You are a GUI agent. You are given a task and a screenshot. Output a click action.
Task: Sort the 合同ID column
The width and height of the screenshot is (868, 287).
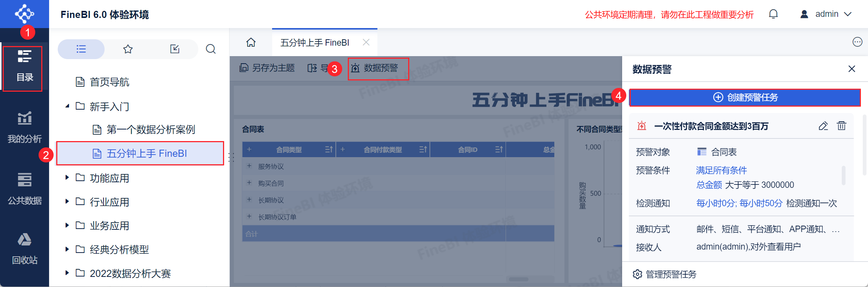pyautogui.click(x=499, y=150)
